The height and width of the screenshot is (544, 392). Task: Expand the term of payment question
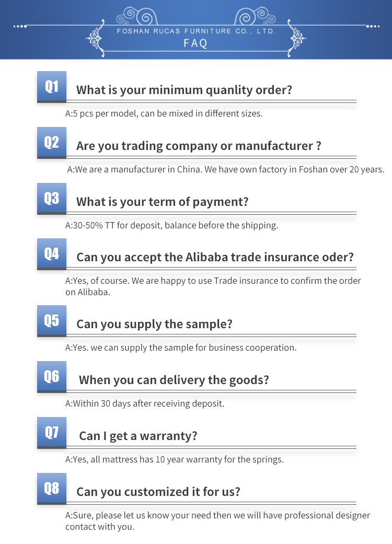(x=163, y=202)
